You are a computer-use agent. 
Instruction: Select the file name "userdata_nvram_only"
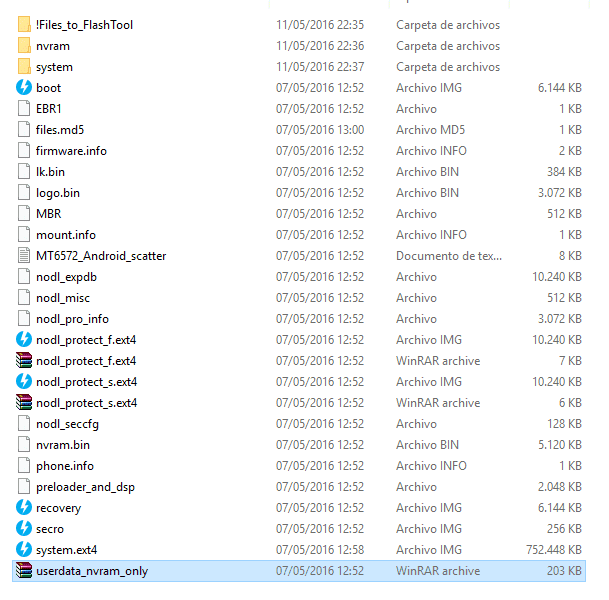(x=92, y=571)
